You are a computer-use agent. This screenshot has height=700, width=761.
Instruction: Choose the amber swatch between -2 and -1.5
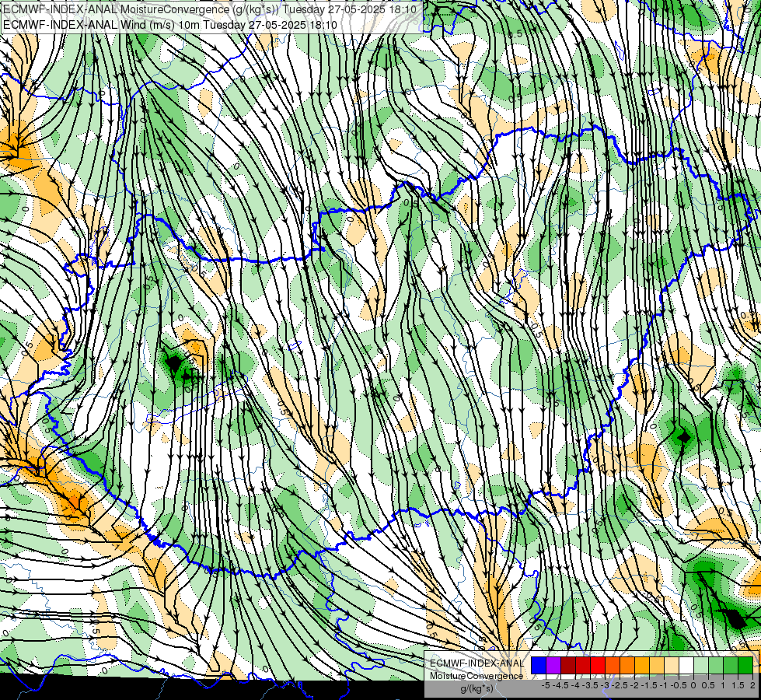(x=642, y=665)
